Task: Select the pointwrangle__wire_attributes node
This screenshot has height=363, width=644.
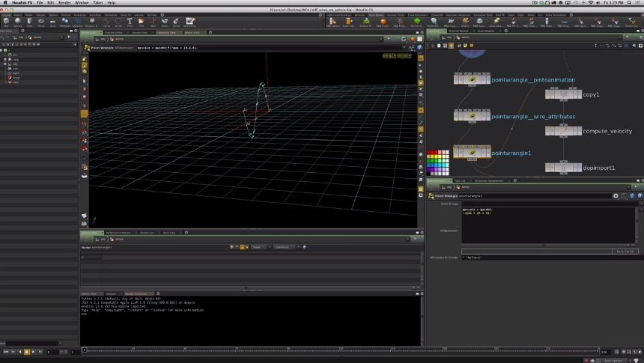Action: tap(472, 117)
